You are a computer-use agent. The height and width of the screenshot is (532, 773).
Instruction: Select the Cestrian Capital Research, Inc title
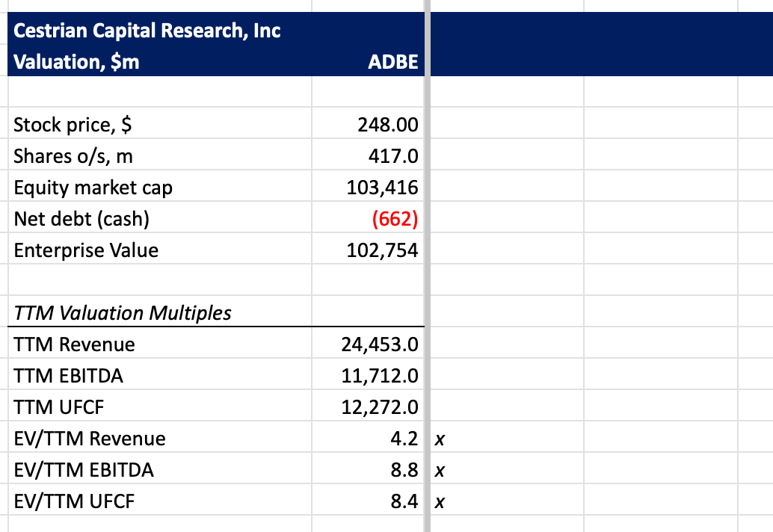(x=147, y=31)
